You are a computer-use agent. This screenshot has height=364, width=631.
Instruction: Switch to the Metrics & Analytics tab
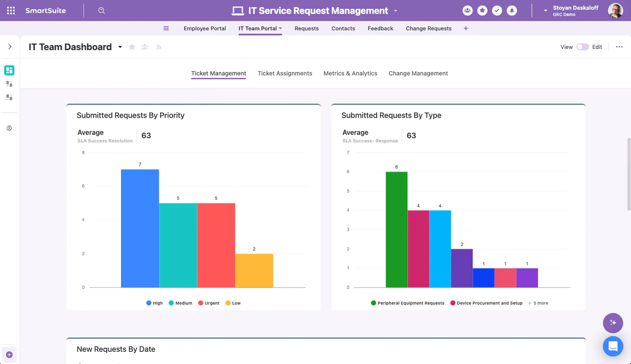[350, 73]
